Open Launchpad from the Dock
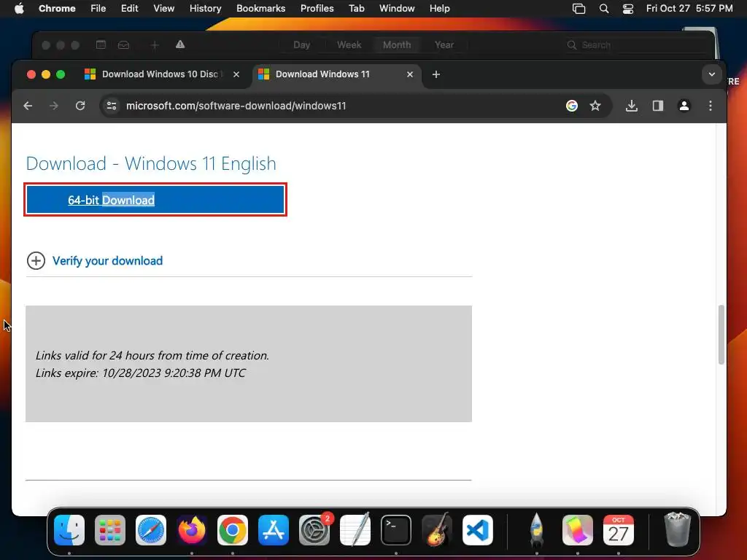This screenshot has width=747, height=560. click(110, 530)
